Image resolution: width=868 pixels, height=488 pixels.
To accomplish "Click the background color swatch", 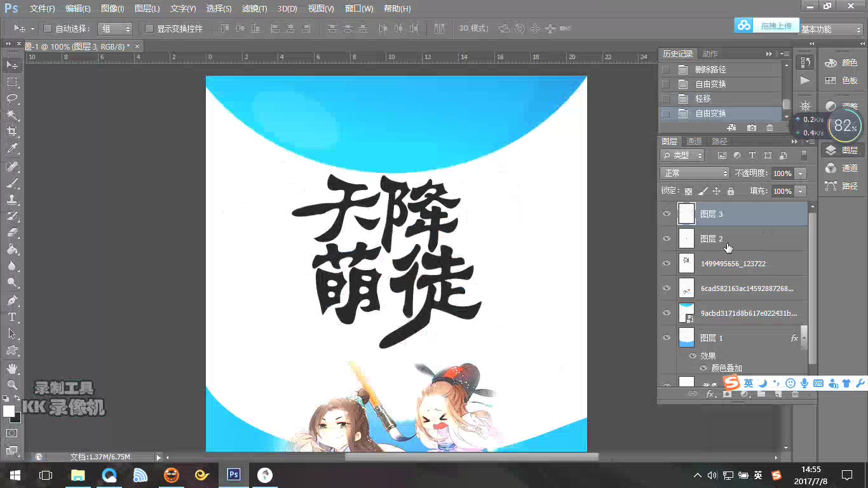I will tap(17, 419).
